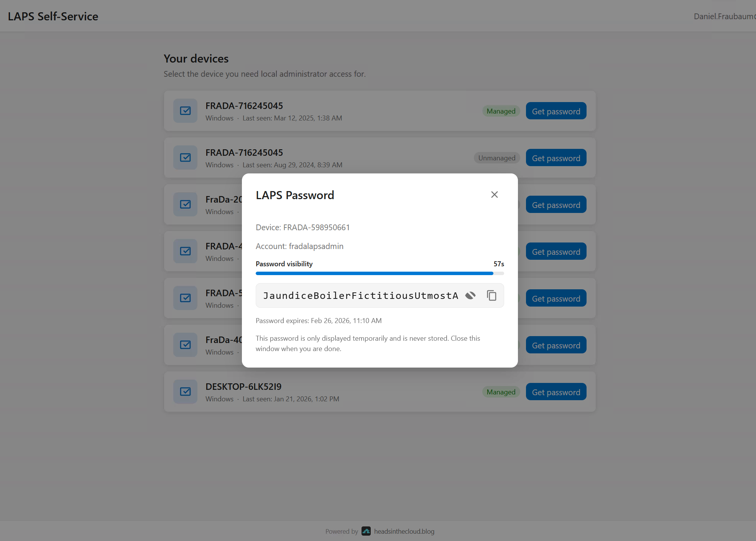756x541 pixels.
Task: Click the device icon next to FraDa-40
Action: 185,345
